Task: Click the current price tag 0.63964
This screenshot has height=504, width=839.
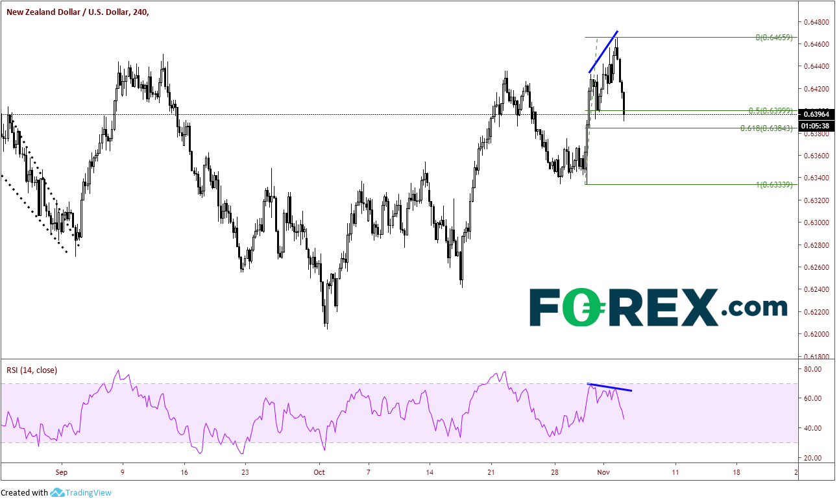Action: point(817,114)
